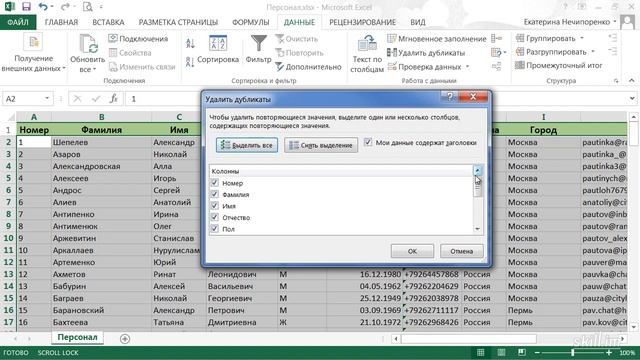Open Print Preview from quick access toolbar
The width and height of the screenshot is (640, 360).
[x=87, y=7]
